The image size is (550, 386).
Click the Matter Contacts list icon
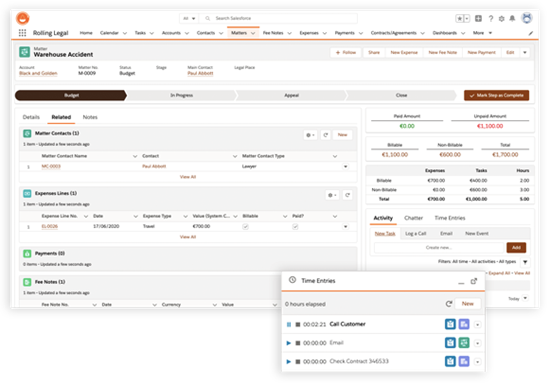pos(27,133)
